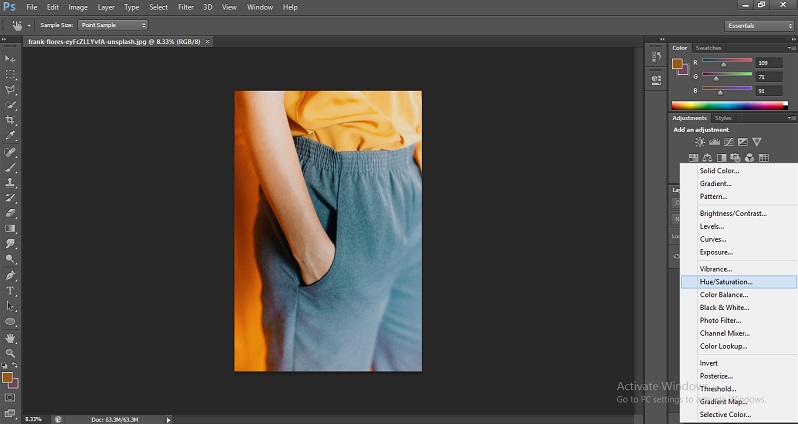Pick the Crop tool

(x=11, y=120)
